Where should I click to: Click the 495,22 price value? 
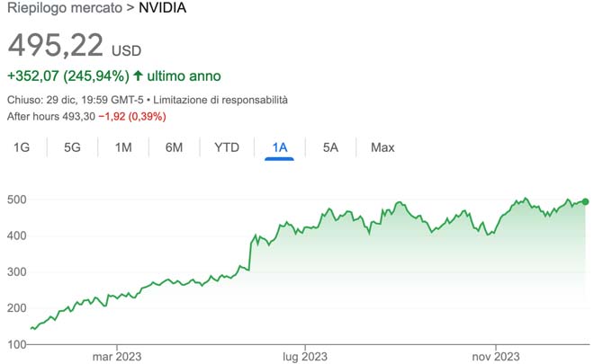[x=56, y=46]
